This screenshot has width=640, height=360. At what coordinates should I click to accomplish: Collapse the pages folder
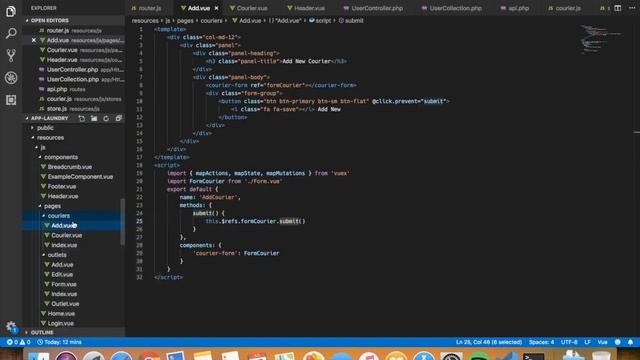[x=52, y=206]
